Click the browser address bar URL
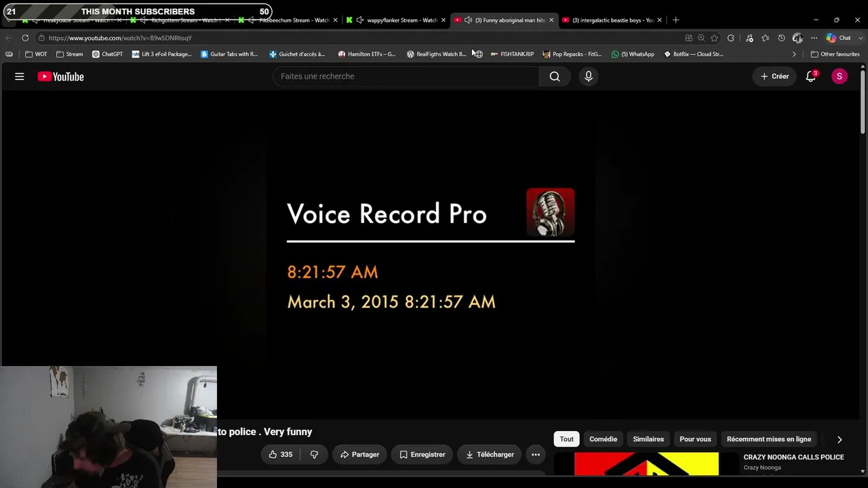This screenshot has height=488, width=868. tap(120, 38)
